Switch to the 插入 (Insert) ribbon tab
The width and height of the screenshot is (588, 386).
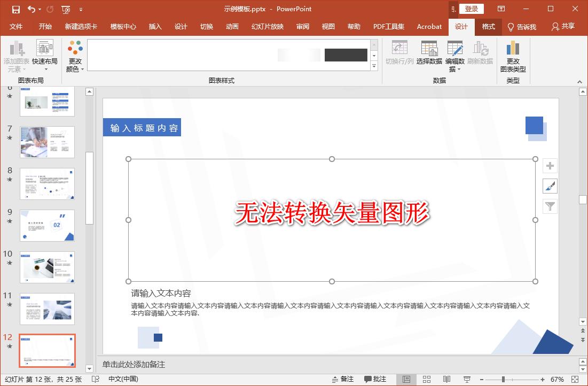[155, 26]
